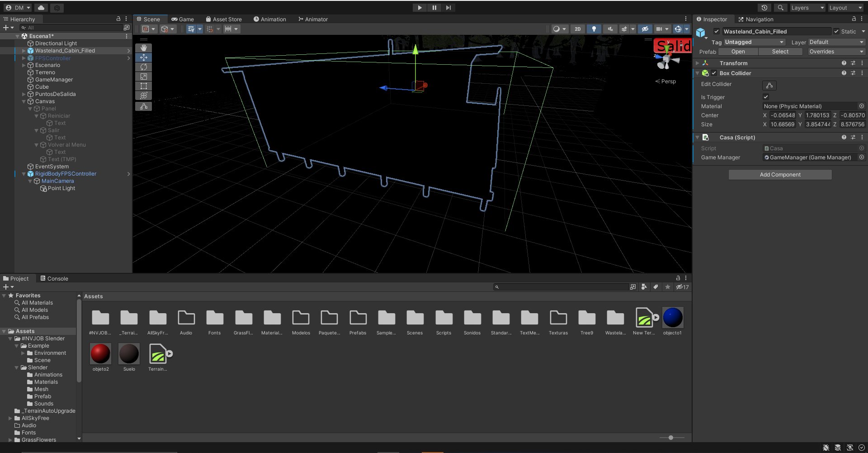This screenshot has width=868, height=453.
Task: Select the Hand tool in Scene view
Action: 143,48
